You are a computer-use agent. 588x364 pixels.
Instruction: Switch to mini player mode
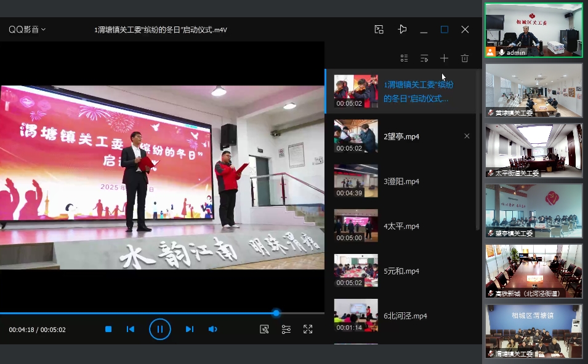point(379,30)
